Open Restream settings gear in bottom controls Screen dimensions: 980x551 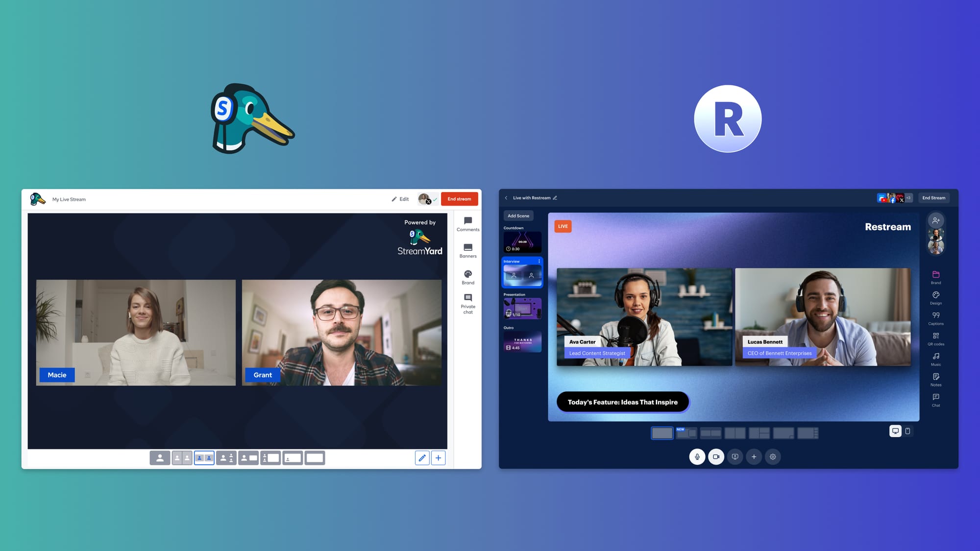773,457
